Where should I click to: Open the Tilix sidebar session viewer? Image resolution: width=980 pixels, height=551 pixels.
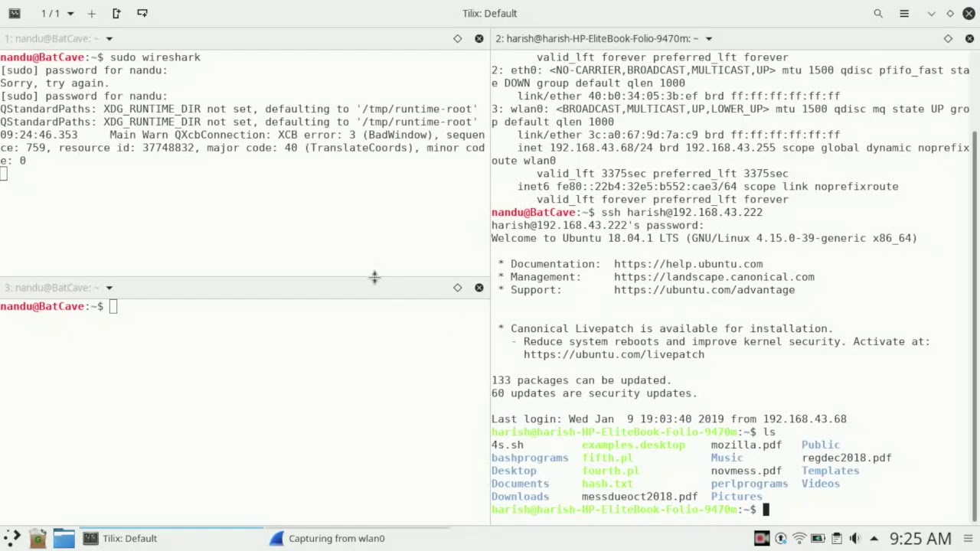pyautogui.click(x=15, y=13)
